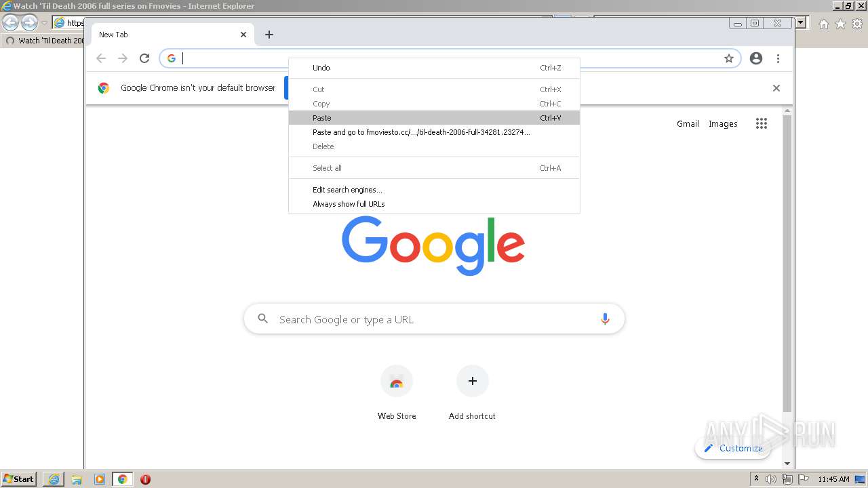Show hidden system tray icons
868x488 pixels.
(x=756, y=479)
